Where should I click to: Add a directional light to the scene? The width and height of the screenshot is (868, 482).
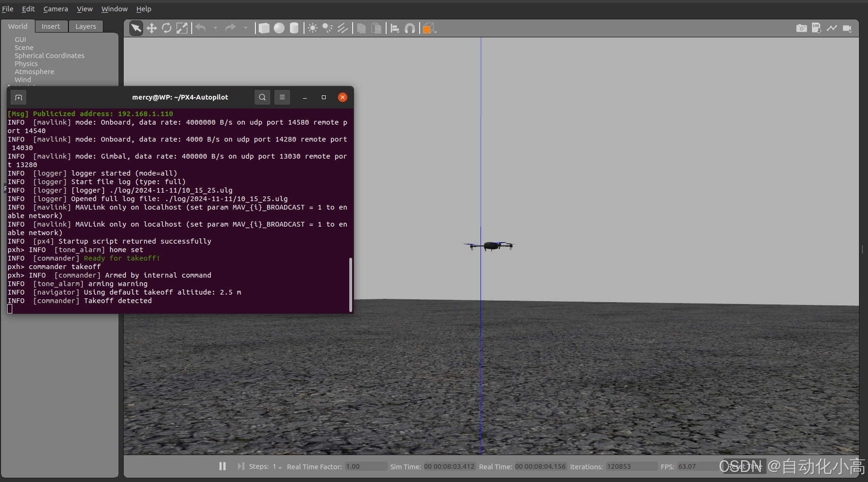point(343,28)
